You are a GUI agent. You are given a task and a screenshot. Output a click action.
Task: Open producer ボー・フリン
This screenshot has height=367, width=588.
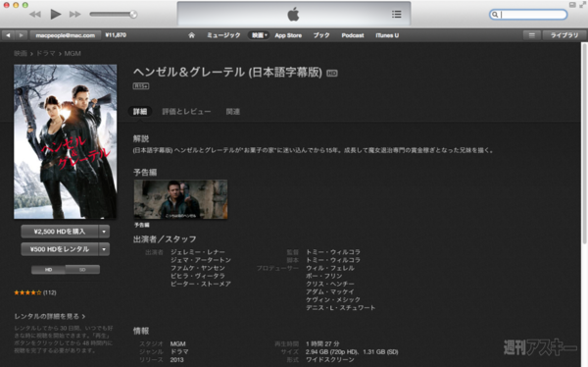(x=324, y=276)
